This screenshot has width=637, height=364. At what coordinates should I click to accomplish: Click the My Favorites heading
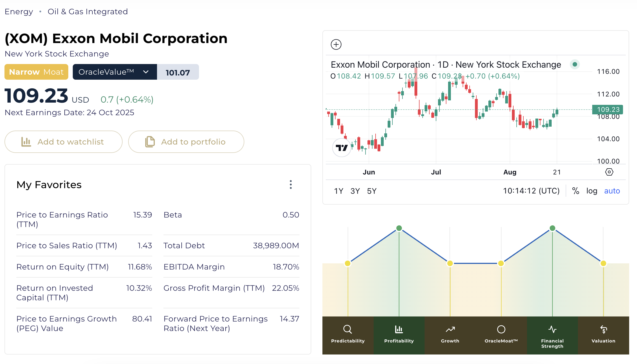(x=49, y=185)
